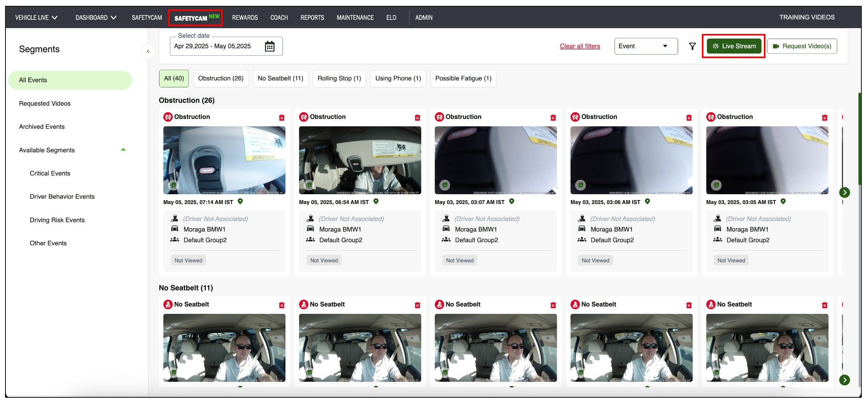Navigate to REPORTS
Viewport: 868px width, 404px height.
point(312,18)
